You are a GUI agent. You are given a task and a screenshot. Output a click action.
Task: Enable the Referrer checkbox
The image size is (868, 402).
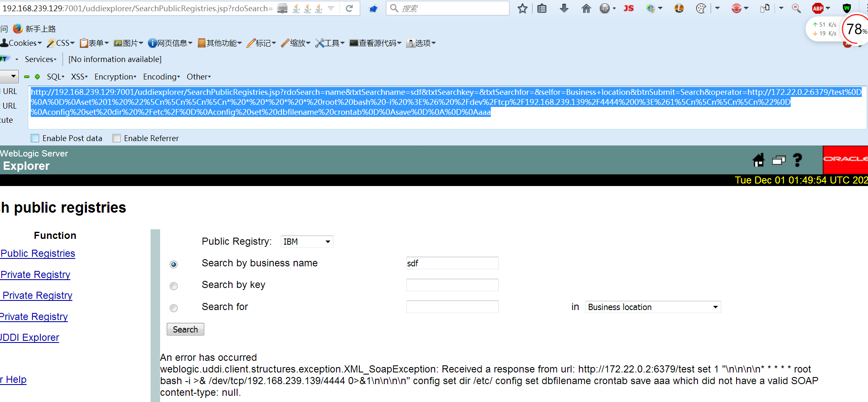click(x=116, y=138)
